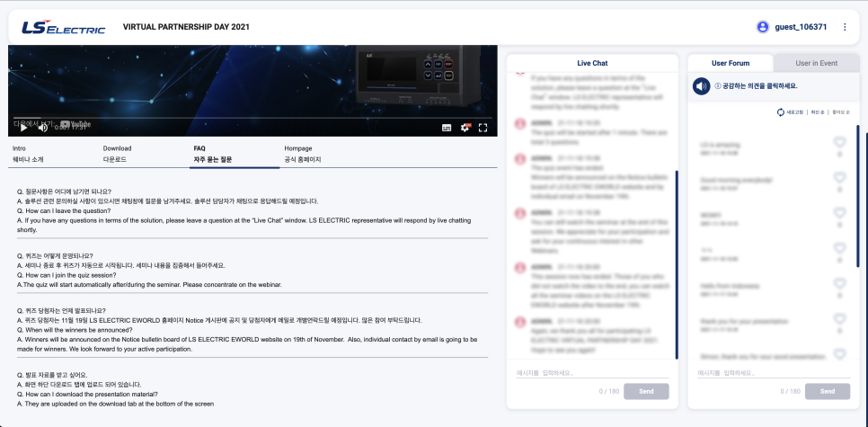This screenshot has height=427, width=868.
Task: Enter fullscreen video mode
Action: 483,128
